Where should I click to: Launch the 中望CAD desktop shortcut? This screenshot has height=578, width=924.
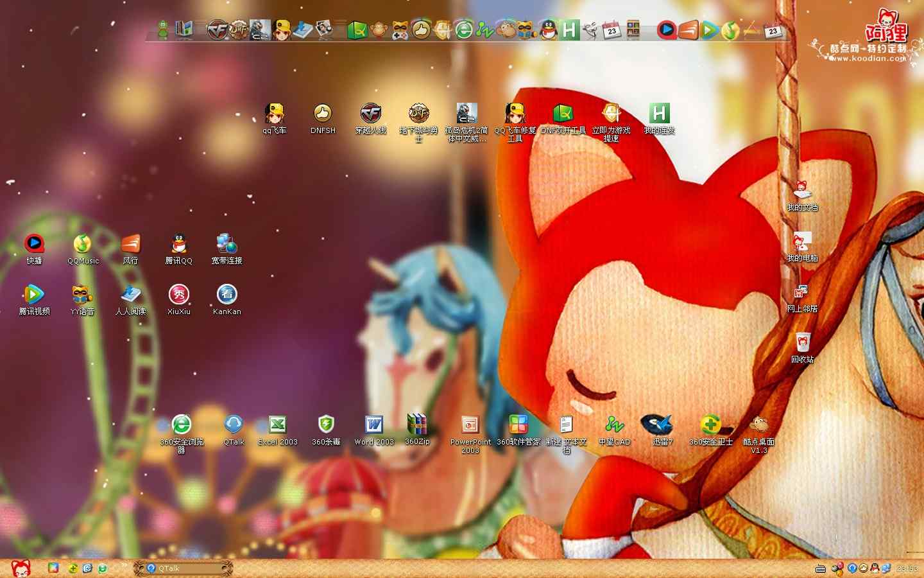coord(615,430)
